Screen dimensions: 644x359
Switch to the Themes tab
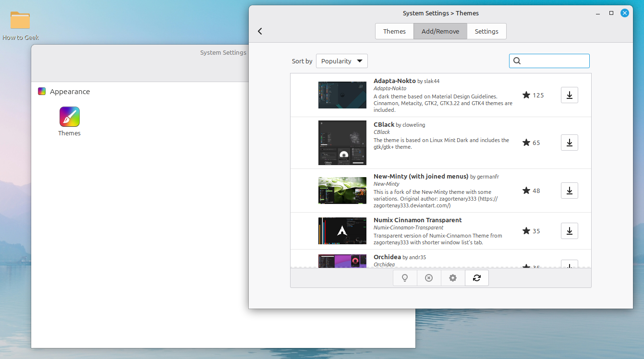tap(394, 31)
